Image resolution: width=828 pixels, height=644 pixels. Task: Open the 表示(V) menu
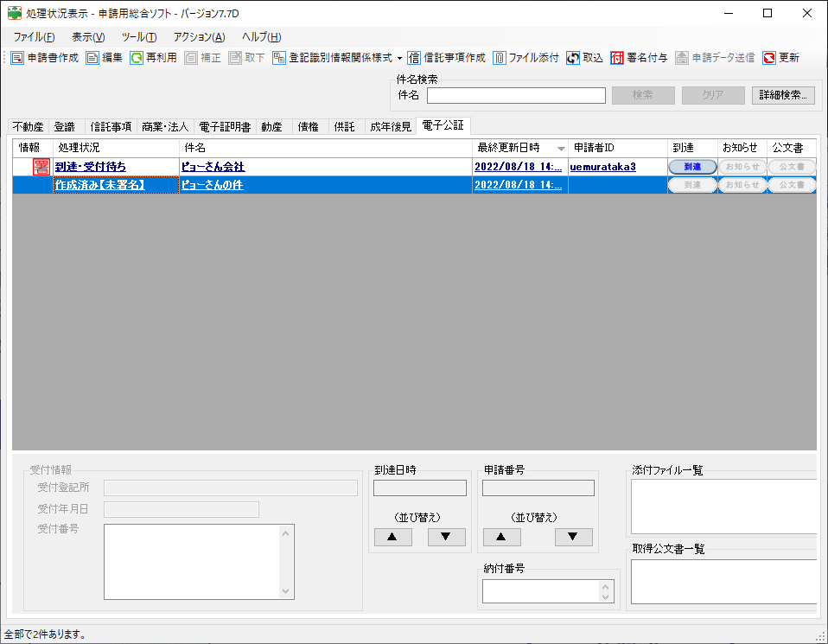tap(88, 37)
